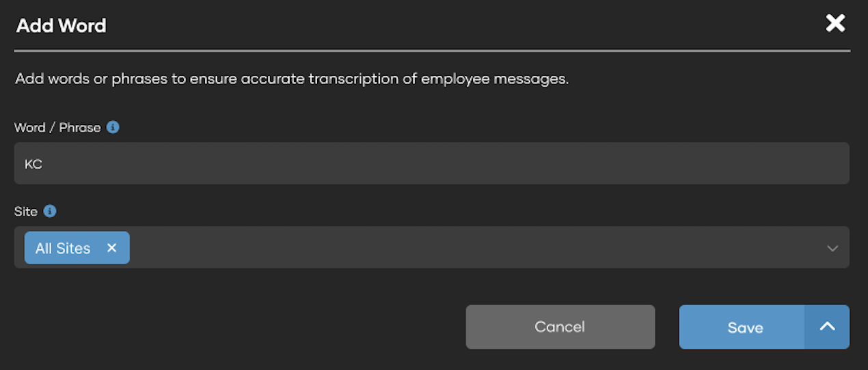
Task: Click the Word / Phrase field label
Action: coord(57,128)
